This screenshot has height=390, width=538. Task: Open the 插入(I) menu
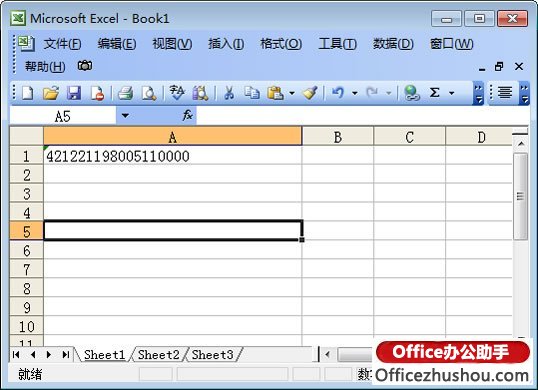click(226, 44)
